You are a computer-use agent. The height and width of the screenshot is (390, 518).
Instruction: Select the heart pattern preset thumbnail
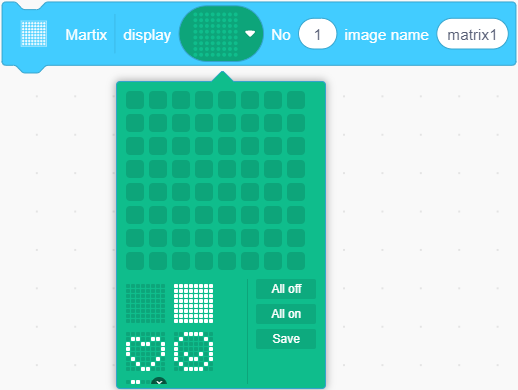(x=146, y=351)
